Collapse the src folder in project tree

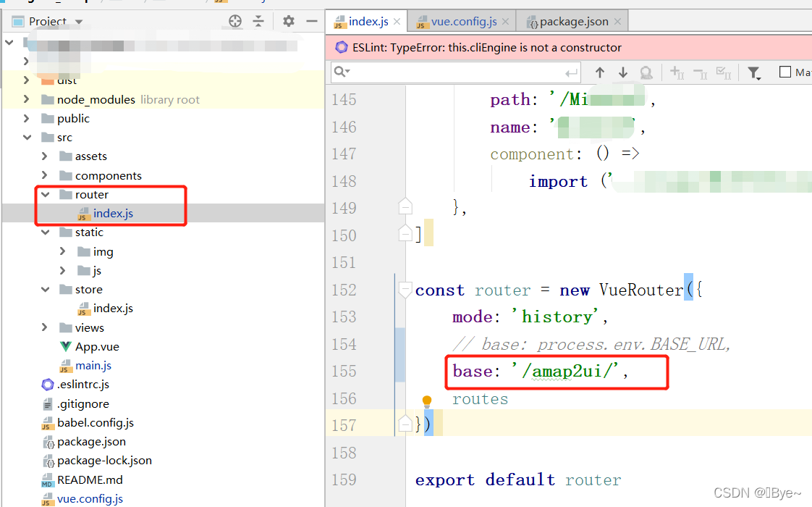pyautogui.click(x=28, y=136)
